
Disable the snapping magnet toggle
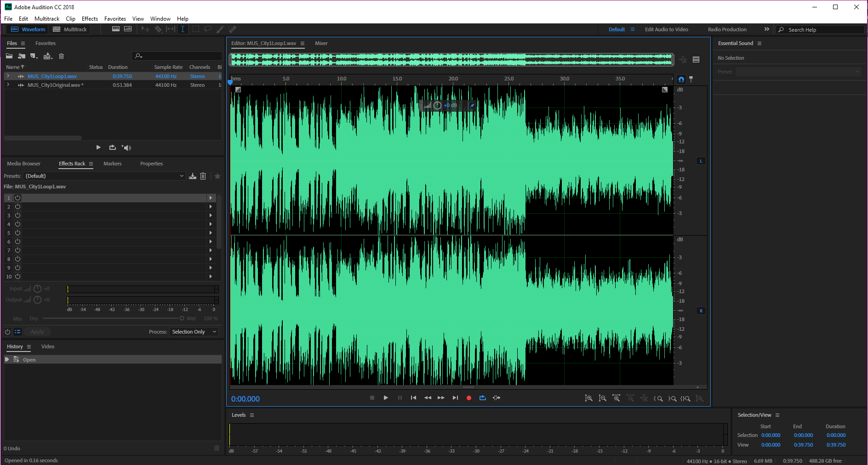tap(681, 79)
